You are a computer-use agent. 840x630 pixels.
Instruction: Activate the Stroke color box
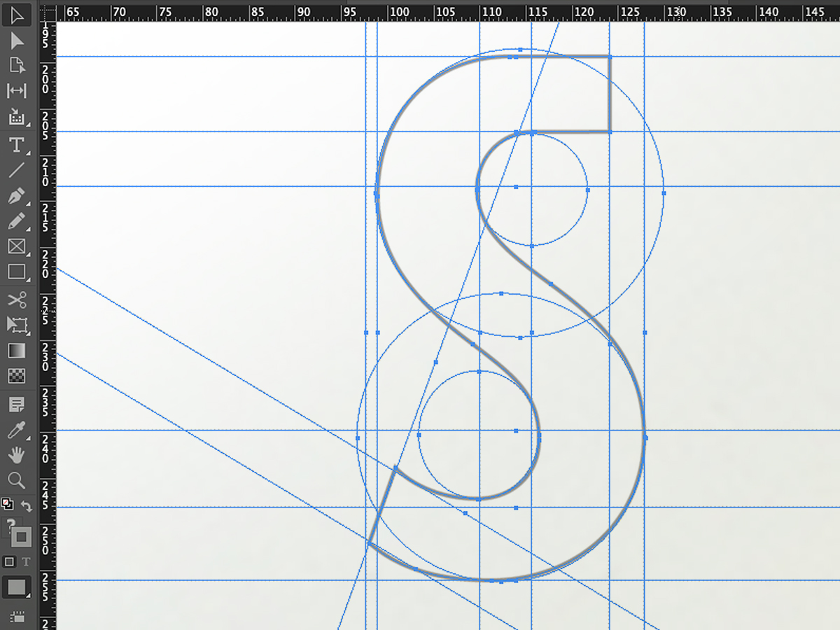pos(21,537)
